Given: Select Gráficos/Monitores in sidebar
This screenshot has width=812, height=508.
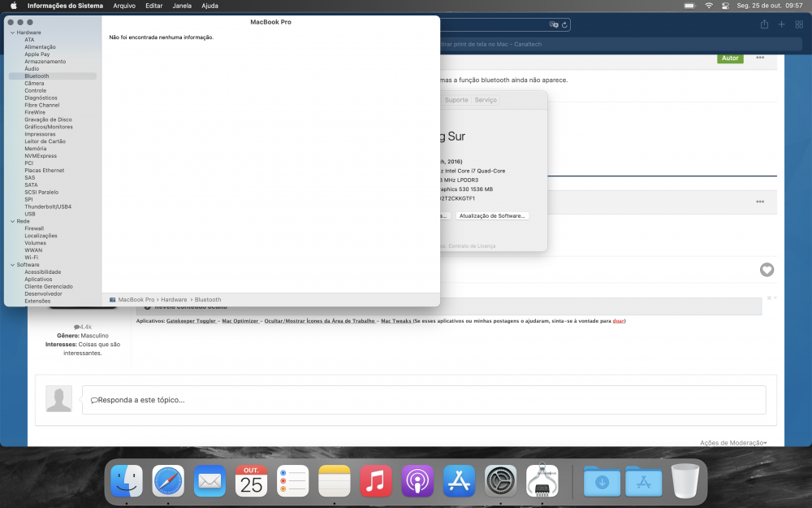Looking at the screenshot, I should click(x=49, y=127).
